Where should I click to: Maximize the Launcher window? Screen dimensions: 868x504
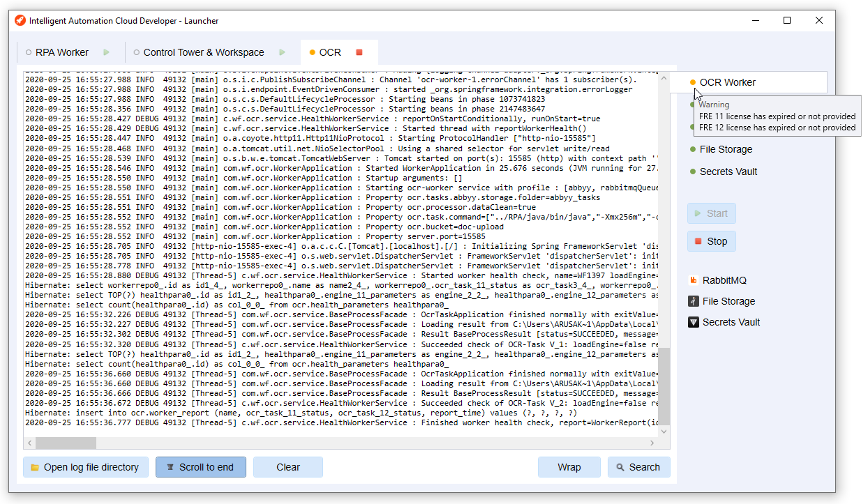(x=787, y=21)
